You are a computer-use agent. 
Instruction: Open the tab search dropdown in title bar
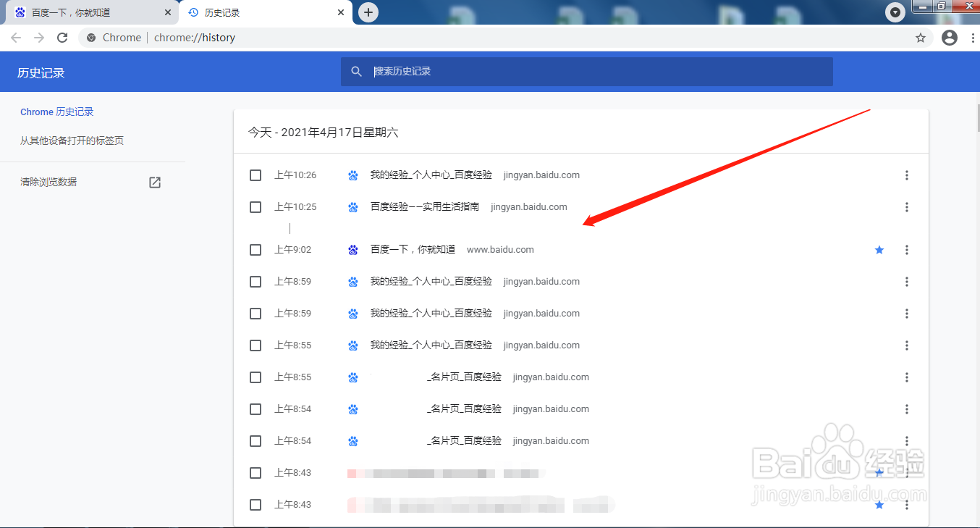point(896,12)
